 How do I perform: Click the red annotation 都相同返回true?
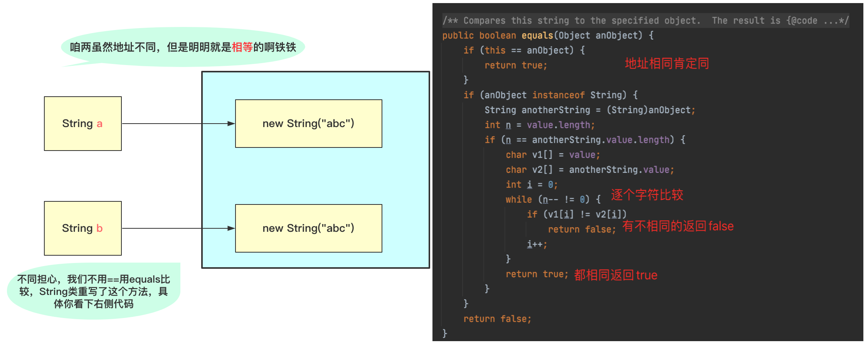pyautogui.click(x=616, y=275)
